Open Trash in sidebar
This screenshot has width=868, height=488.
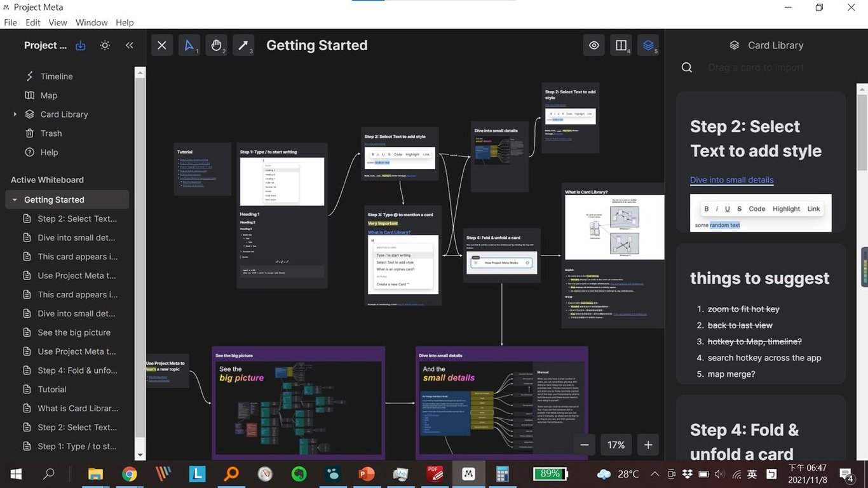coord(51,133)
